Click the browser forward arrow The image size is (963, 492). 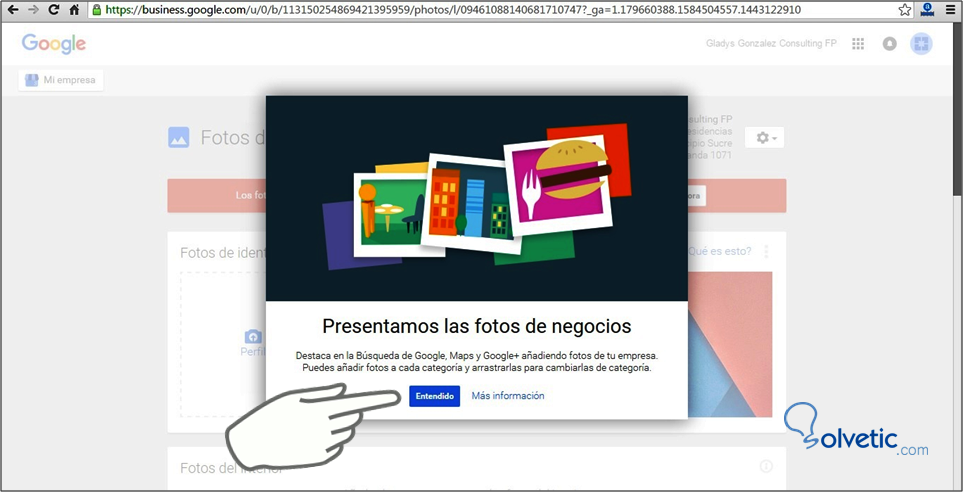33,10
